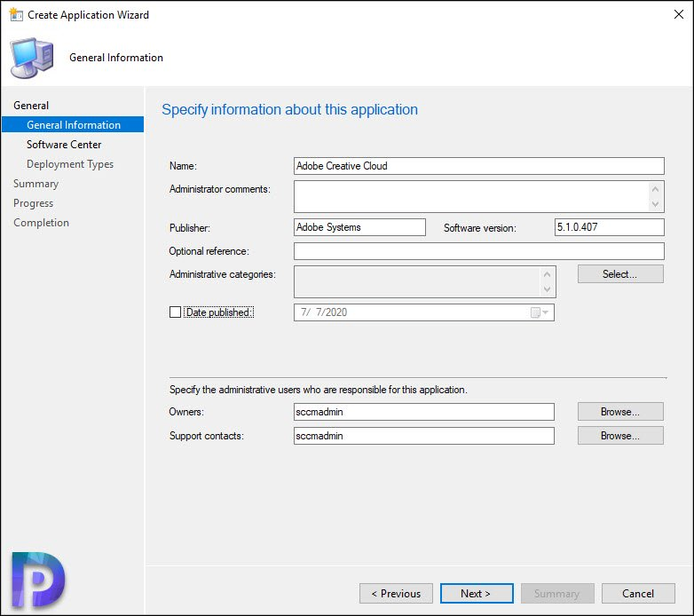The image size is (694, 616).
Task: Go to Software Center step
Action: (x=64, y=145)
